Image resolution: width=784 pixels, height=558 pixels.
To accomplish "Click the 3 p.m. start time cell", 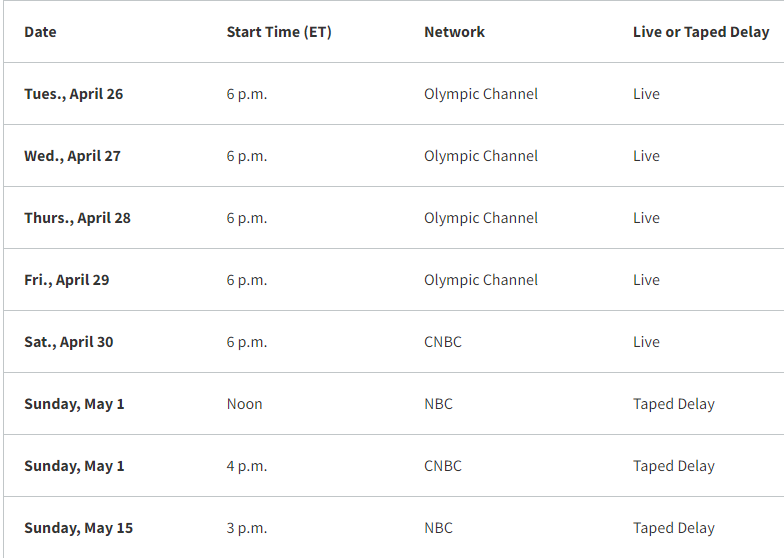I will coord(246,528).
